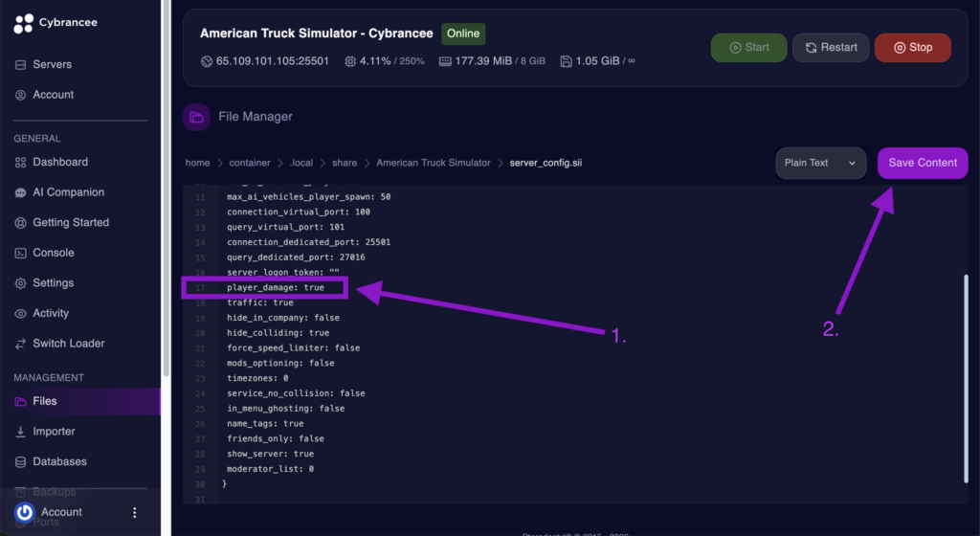The height and width of the screenshot is (536, 980).
Task: Navigate to container breadcrumb
Action: pyautogui.click(x=250, y=163)
